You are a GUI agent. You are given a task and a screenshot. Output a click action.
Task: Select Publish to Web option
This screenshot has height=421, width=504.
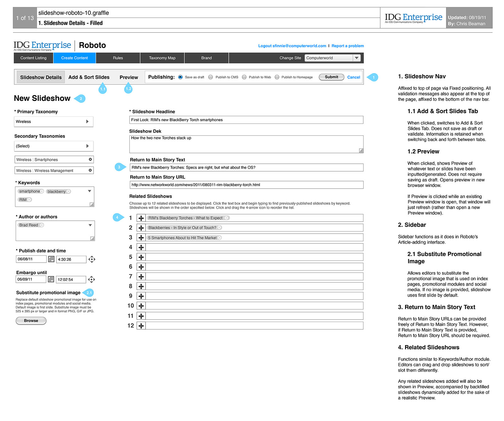click(x=244, y=77)
